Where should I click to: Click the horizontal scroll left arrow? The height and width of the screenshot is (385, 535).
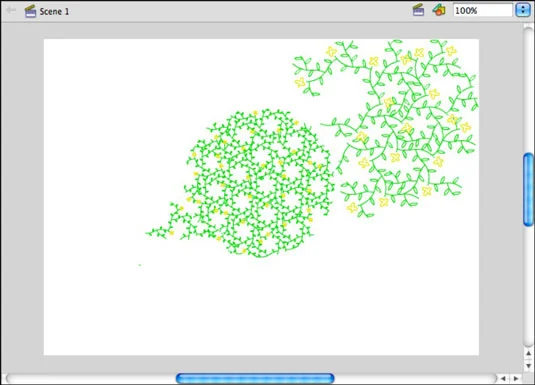[x=503, y=378]
